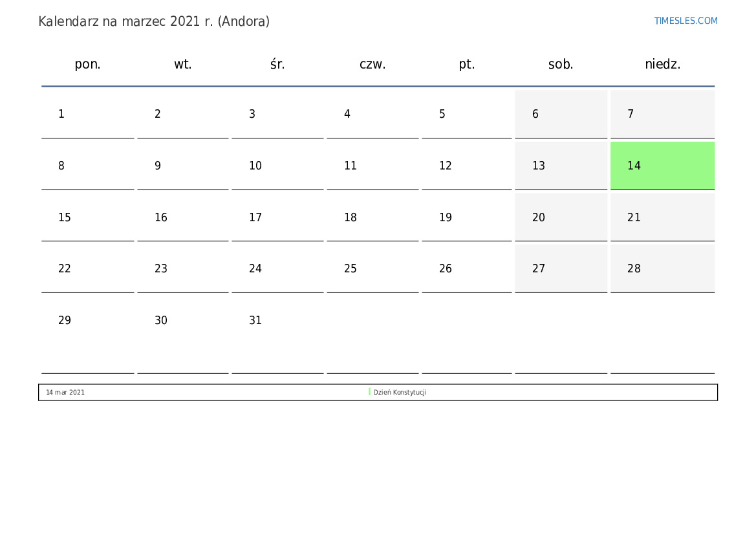The width and height of the screenshot is (756, 535).
Task: Select the 'pt.' weekday header
Action: click(x=467, y=64)
